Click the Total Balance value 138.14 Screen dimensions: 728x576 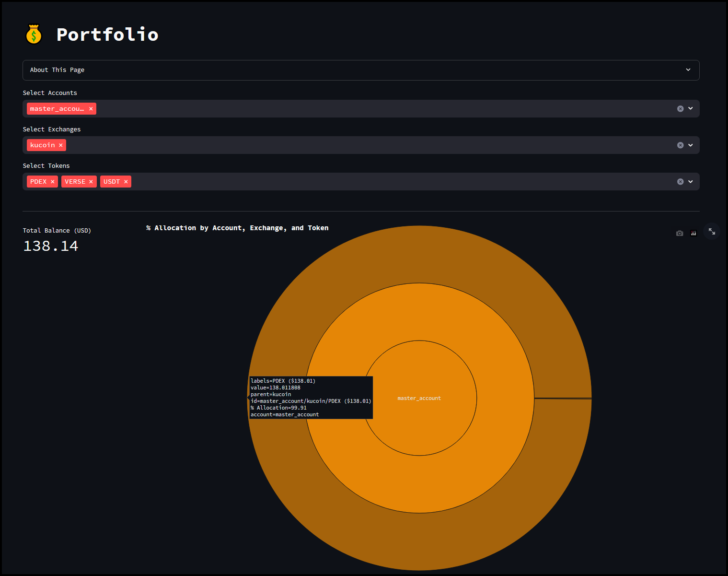[51, 246]
